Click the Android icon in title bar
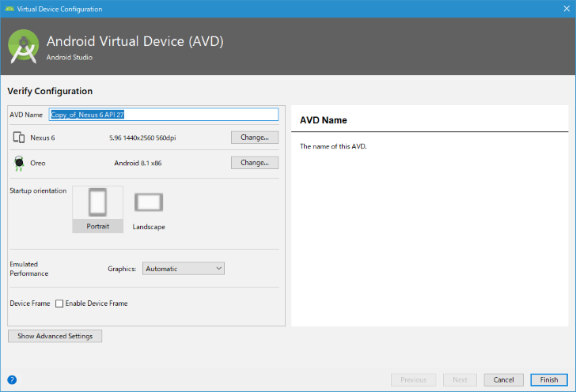This screenshot has height=392, width=576. (x=9, y=9)
